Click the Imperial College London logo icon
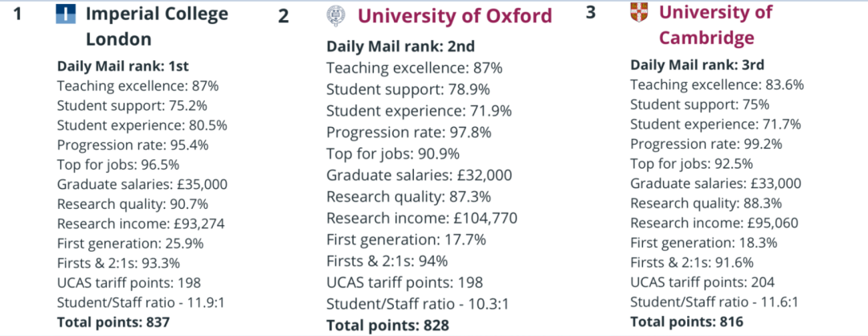The image size is (868, 336). pos(67,14)
